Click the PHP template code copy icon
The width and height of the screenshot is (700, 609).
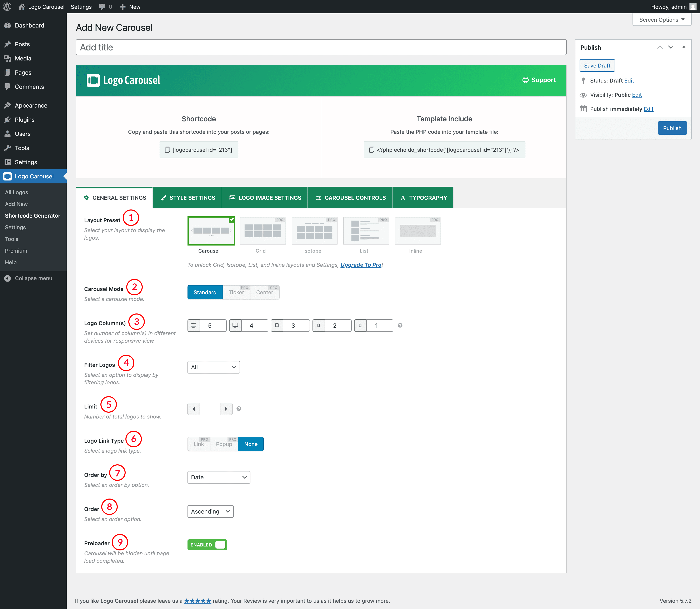point(371,150)
